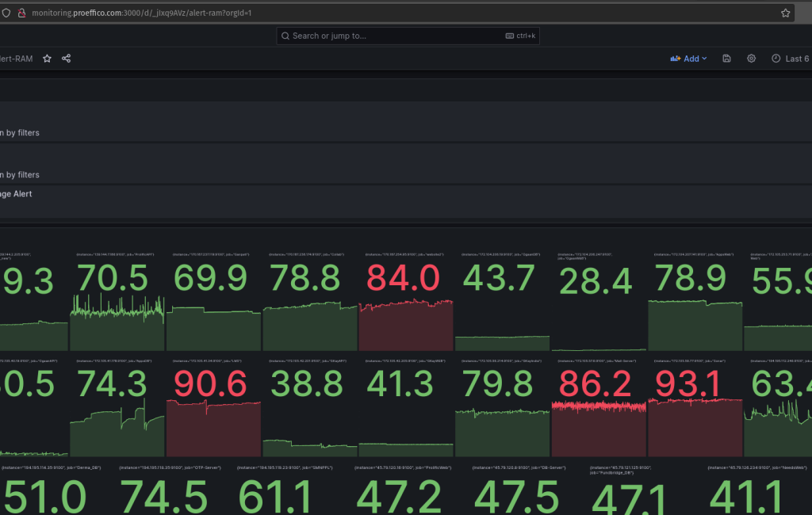Image resolution: width=812 pixels, height=515 pixels.
Task: Bookmark this page with the browser star
Action: [x=785, y=13]
